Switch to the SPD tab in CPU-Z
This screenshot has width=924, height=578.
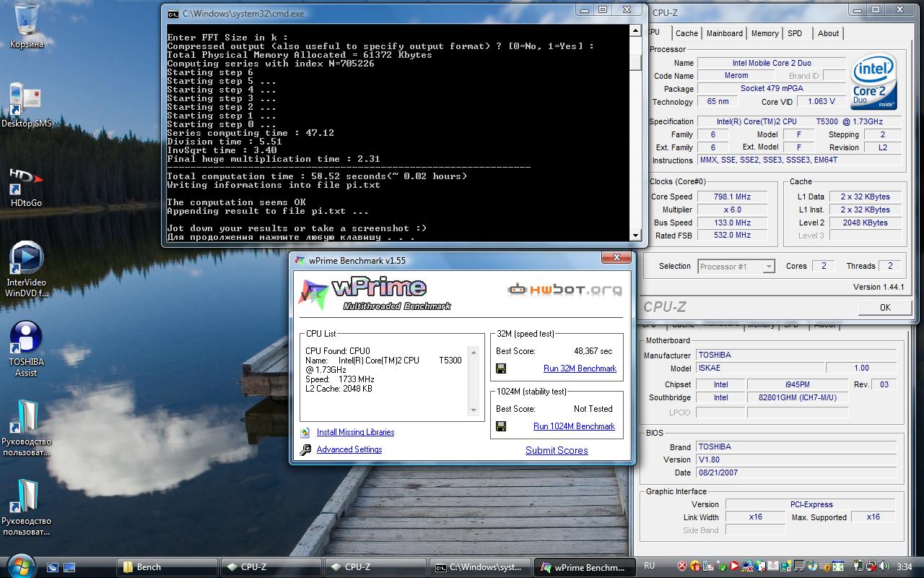coord(795,33)
